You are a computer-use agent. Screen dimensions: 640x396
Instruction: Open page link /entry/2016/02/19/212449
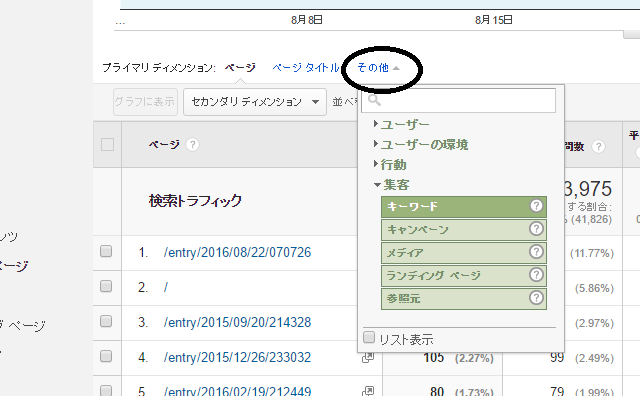click(237, 391)
